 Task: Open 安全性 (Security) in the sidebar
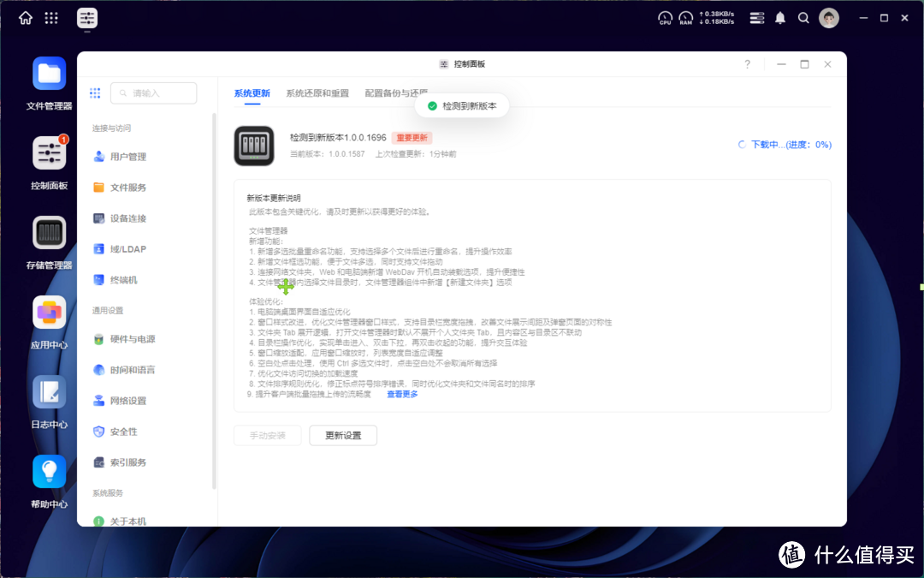(124, 431)
